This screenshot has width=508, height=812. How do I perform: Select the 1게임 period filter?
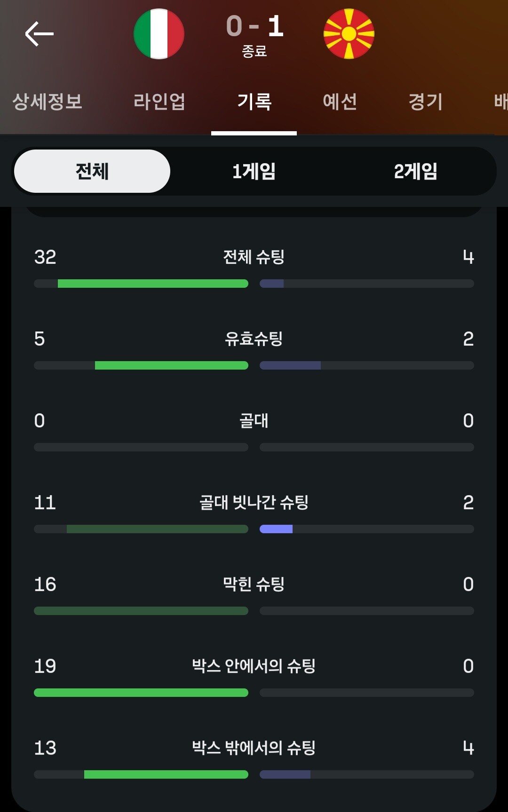tap(254, 171)
